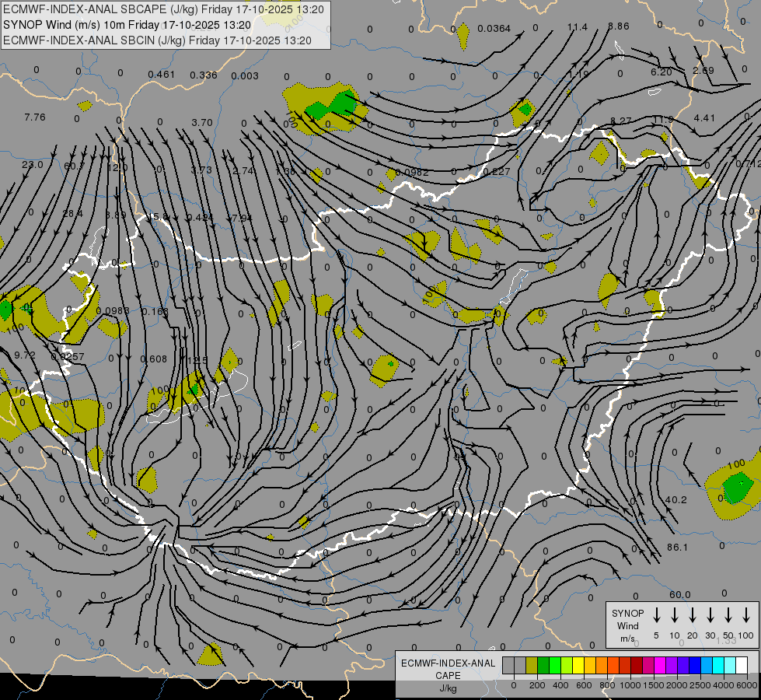761x700 pixels.
Task: Pick the deep blue swatch before 2500 tick
Action: pyautogui.click(x=694, y=666)
